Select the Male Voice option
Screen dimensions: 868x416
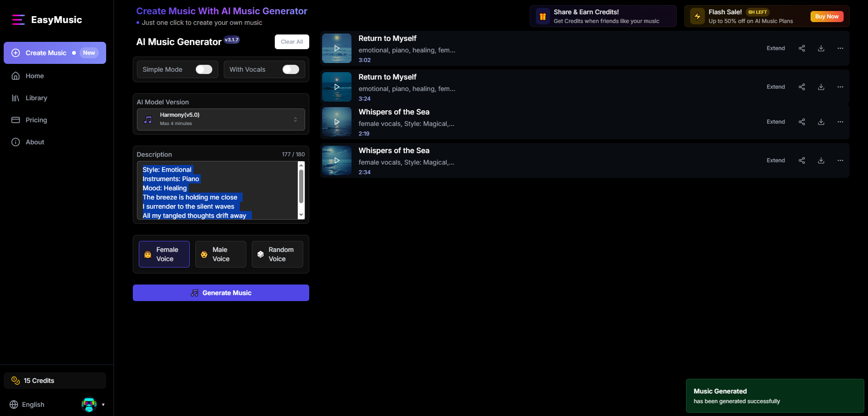point(221,254)
